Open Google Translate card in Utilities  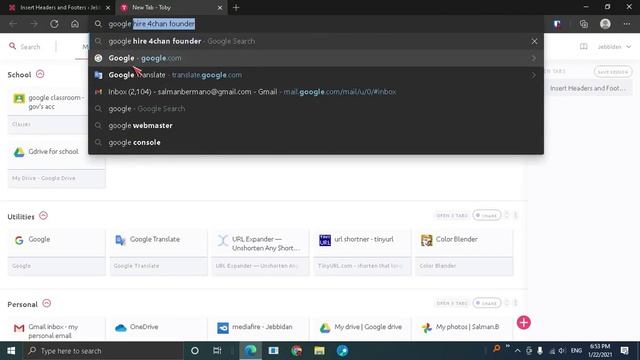tap(158, 252)
